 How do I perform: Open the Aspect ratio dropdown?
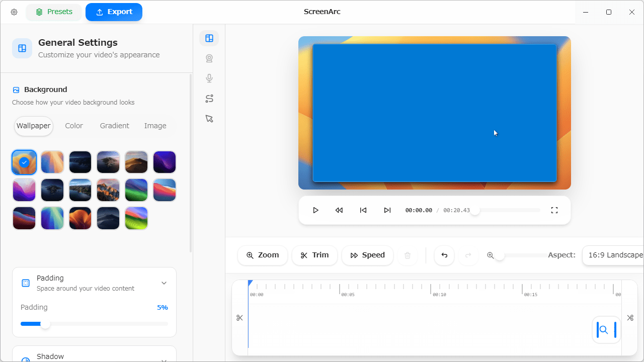[x=614, y=255]
